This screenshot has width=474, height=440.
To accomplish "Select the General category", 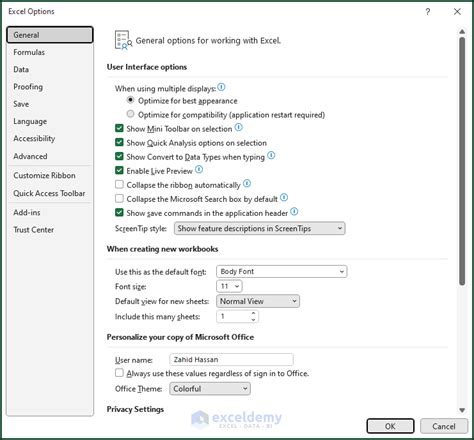I will click(x=50, y=35).
